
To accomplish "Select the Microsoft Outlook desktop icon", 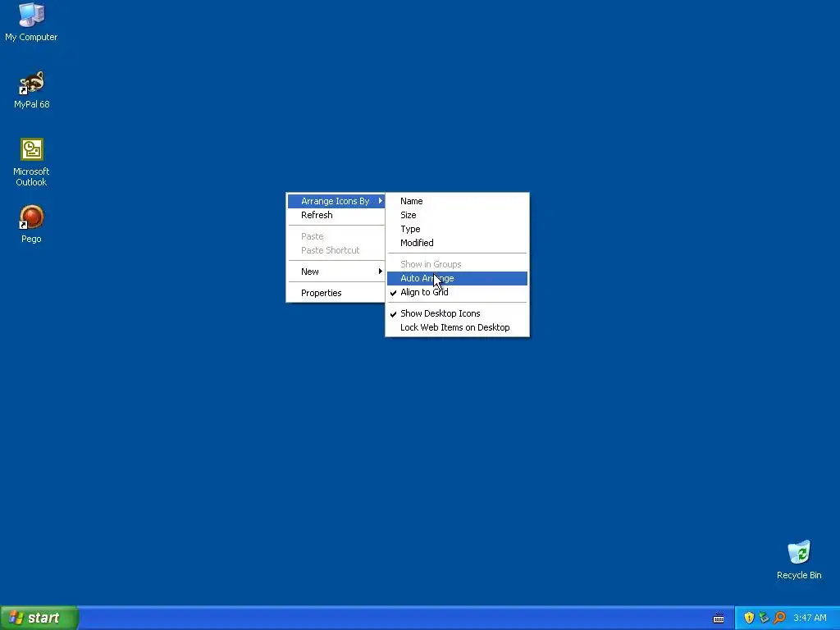I will 31,162.
